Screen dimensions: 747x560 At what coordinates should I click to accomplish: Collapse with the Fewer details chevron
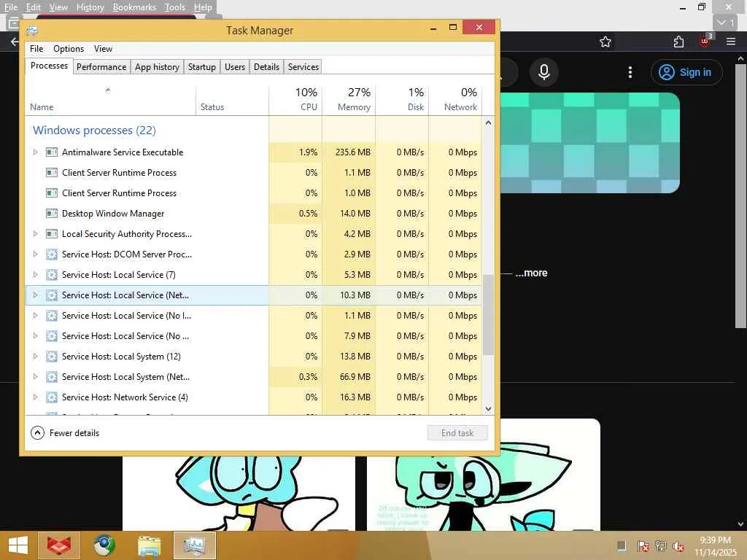click(38, 433)
